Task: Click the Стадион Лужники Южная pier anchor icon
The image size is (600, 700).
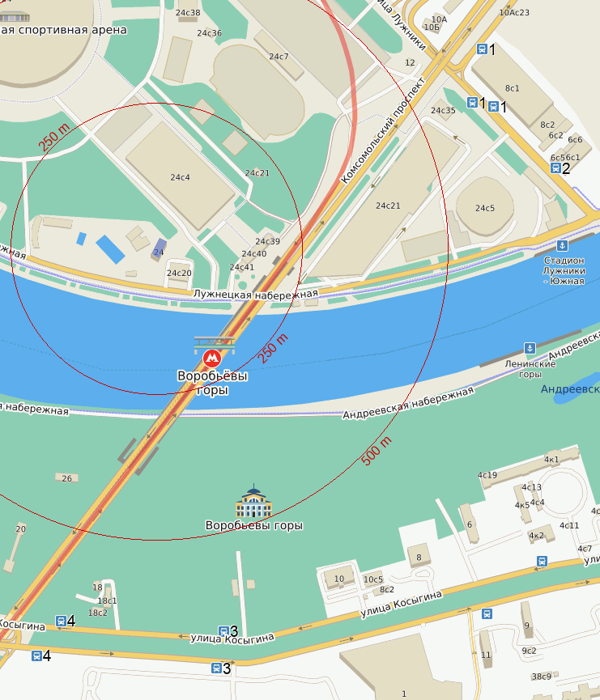Action: coord(562,245)
